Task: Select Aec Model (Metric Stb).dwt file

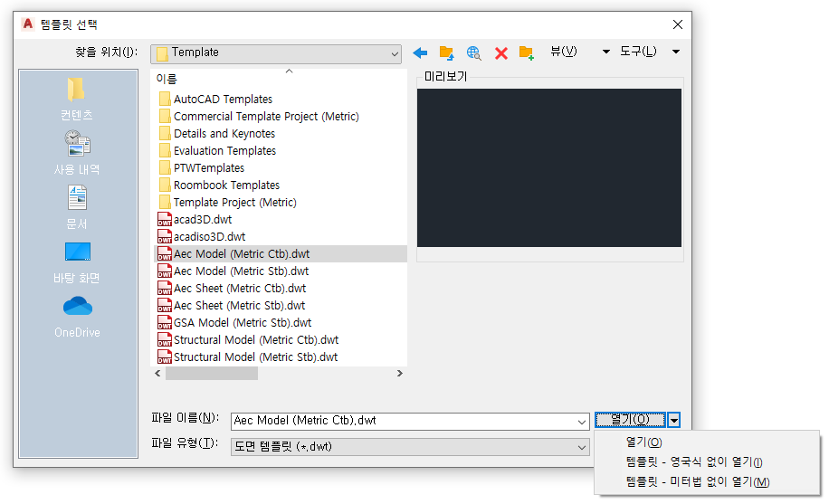Action: (x=233, y=271)
